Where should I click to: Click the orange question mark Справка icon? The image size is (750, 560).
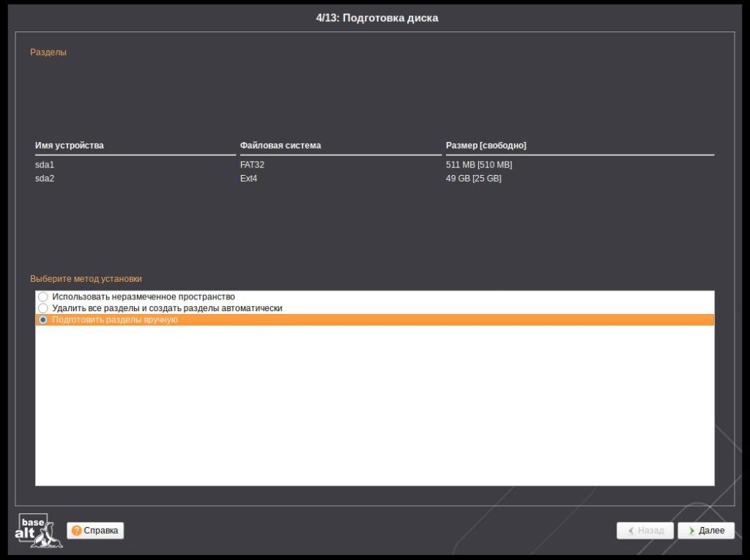click(77, 531)
